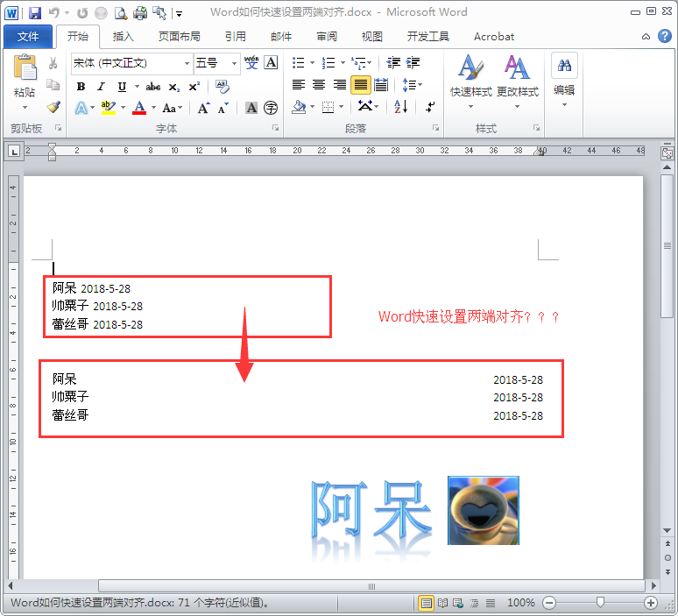Expand the 编辑 editing group dropdown
Image resolution: width=678 pixels, height=616 pixels.
[x=564, y=105]
